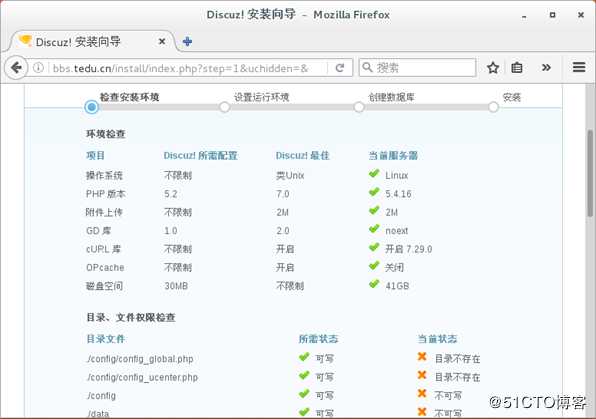Click the cURL 库 row label
596x419 pixels.
(103, 249)
